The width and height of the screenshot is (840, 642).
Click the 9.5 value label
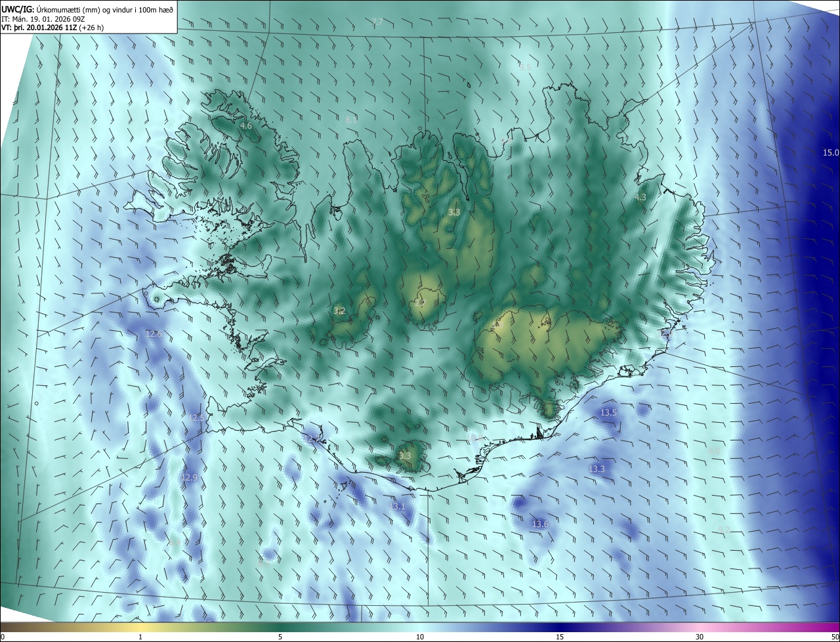click(525, 67)
